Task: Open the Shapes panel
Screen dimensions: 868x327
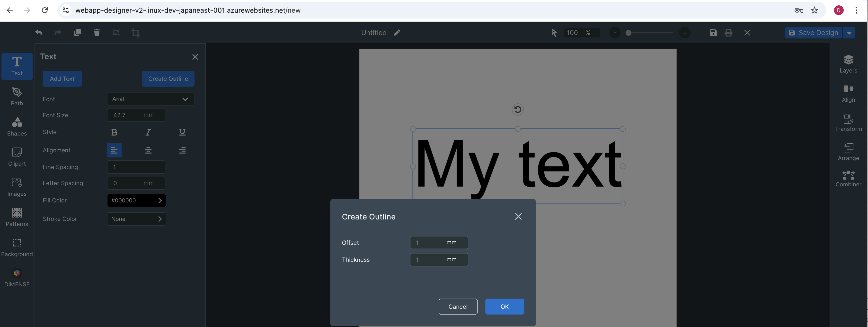Action: [17, 127]
